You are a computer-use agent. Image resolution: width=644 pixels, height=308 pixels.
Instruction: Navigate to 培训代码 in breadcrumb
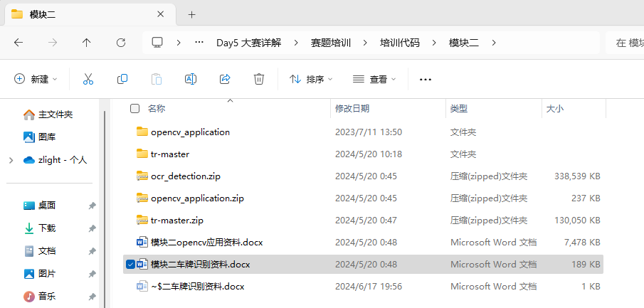(x=399, y=43)
